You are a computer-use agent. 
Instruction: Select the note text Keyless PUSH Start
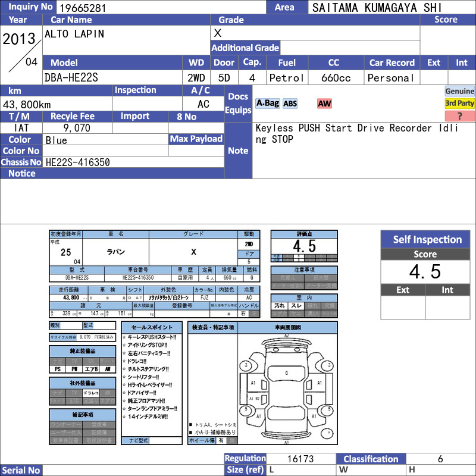coord(303,128)
